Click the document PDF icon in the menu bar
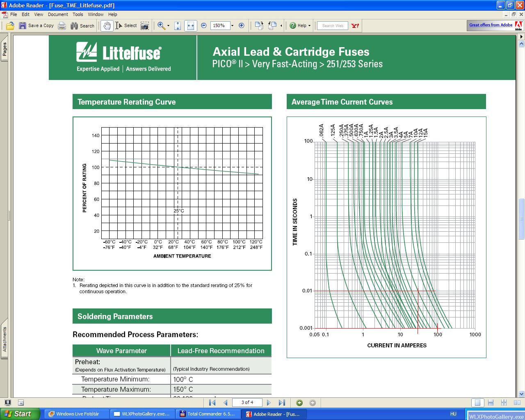The image size is (525, 420). click(5, 14)
